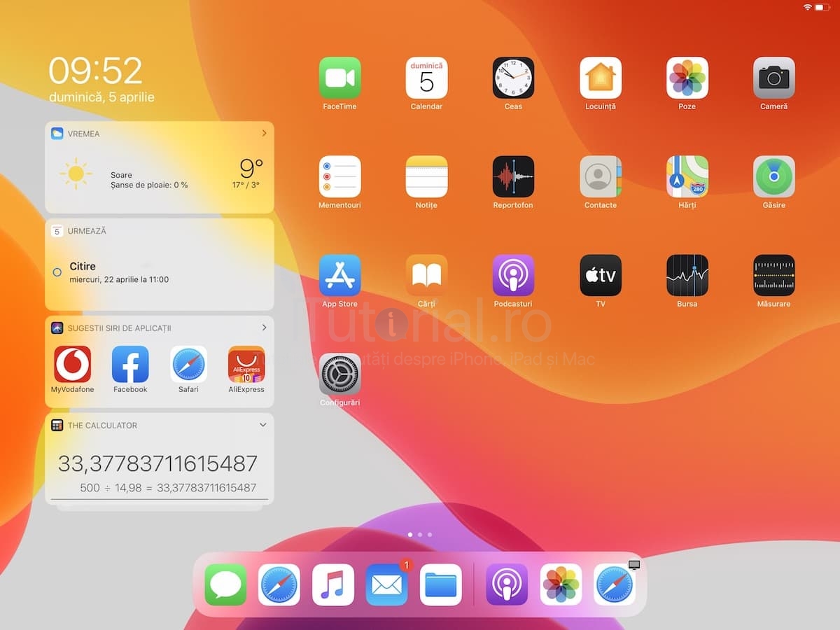Launch the Reportofon voice recorder

[x=513, y=176]
